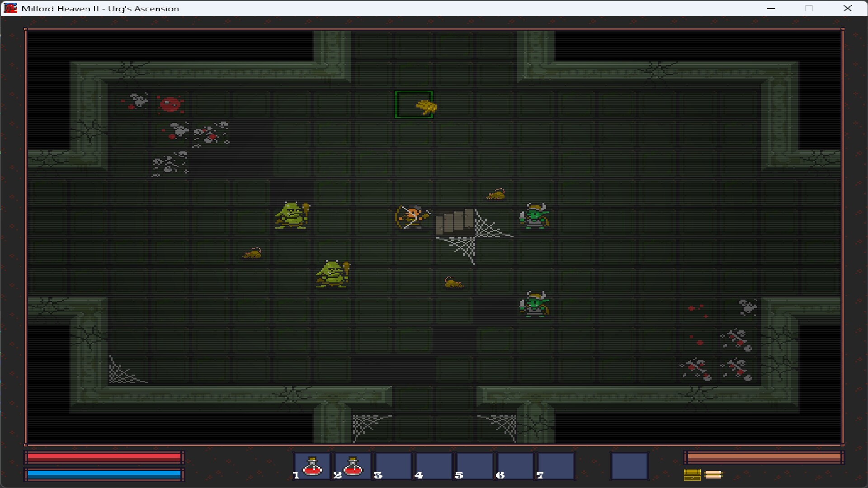Select empty hotbar slot 7
The width and height of the screenshot is (868, 488).
click(x=556, y=466)
